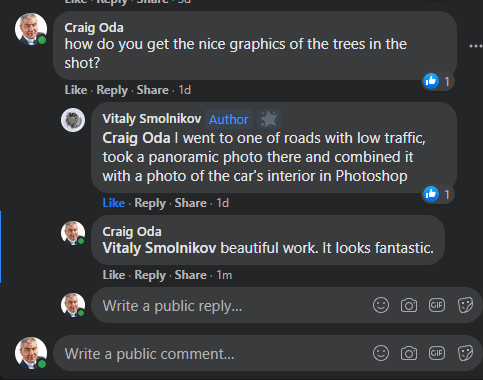This screenshot has width=483, height=380.
Task: Reply to Vitaly Smolnikov's comment
Action: pyautogui.click(x=150, y=203)
